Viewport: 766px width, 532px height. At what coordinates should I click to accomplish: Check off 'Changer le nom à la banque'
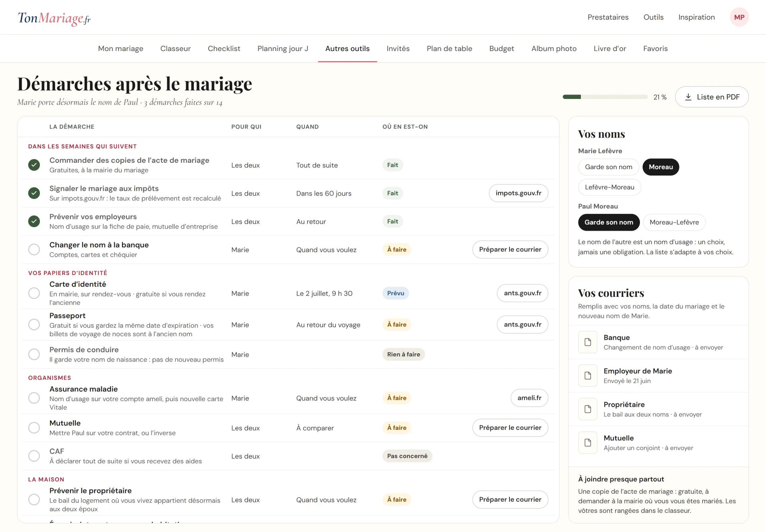pos(34,249)
